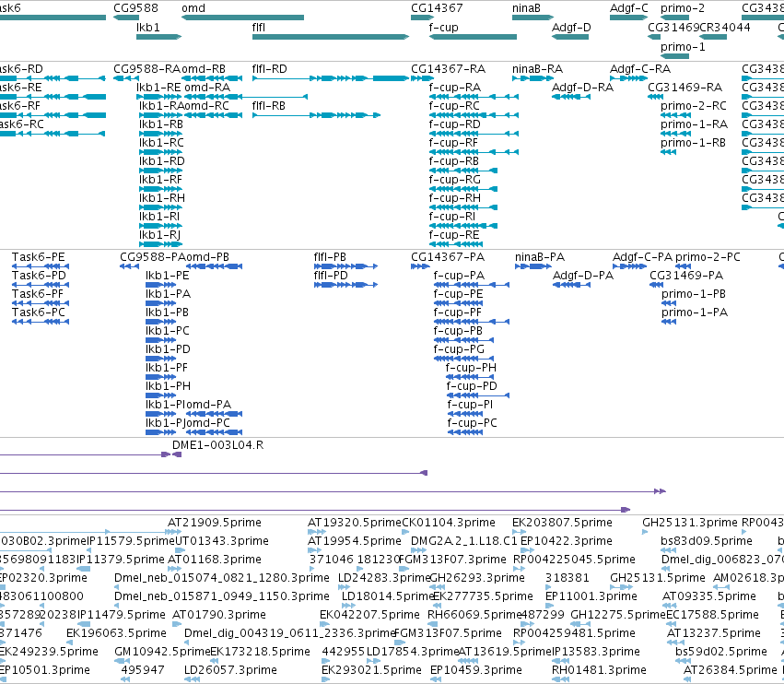Screen dimensions: 784x684
Task: Click the RH01481.3prime EST label
Action: click(x=599, y=669)
